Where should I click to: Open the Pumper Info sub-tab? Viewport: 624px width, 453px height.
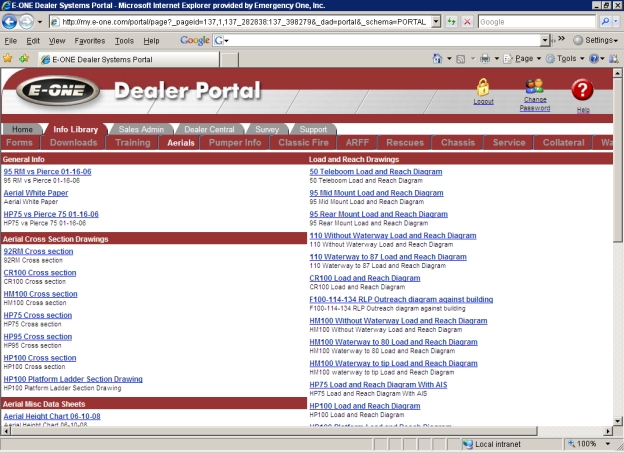point(235,143)
